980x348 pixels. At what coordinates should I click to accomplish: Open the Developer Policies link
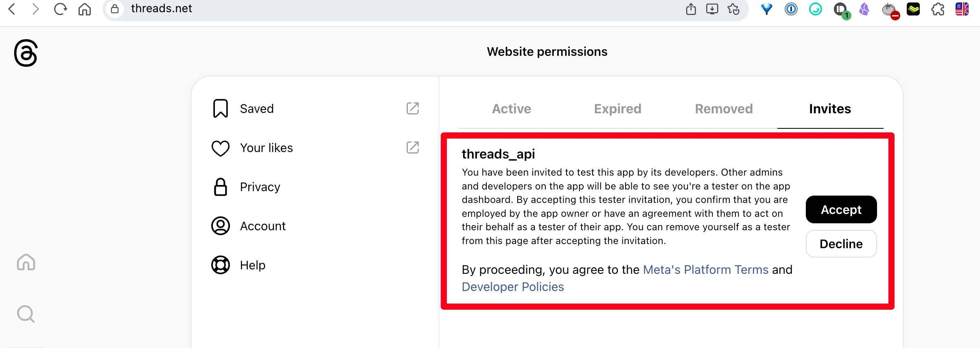point(513,287)
